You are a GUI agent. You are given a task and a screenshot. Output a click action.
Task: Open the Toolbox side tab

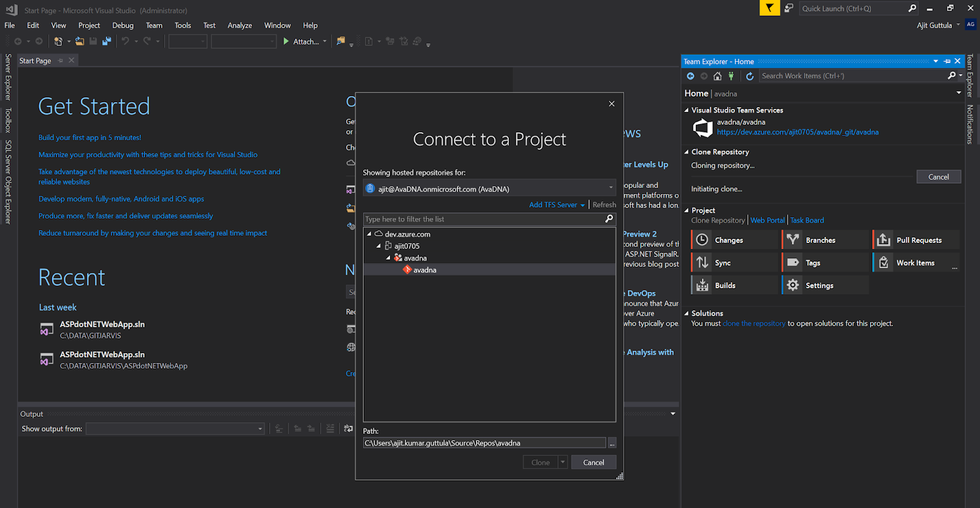coord(8,120)
